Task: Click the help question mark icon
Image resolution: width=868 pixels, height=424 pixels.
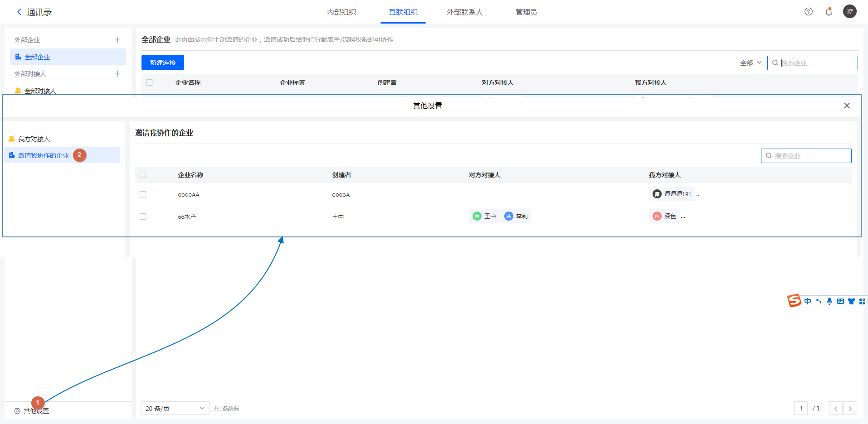Action: coord(808,12)
